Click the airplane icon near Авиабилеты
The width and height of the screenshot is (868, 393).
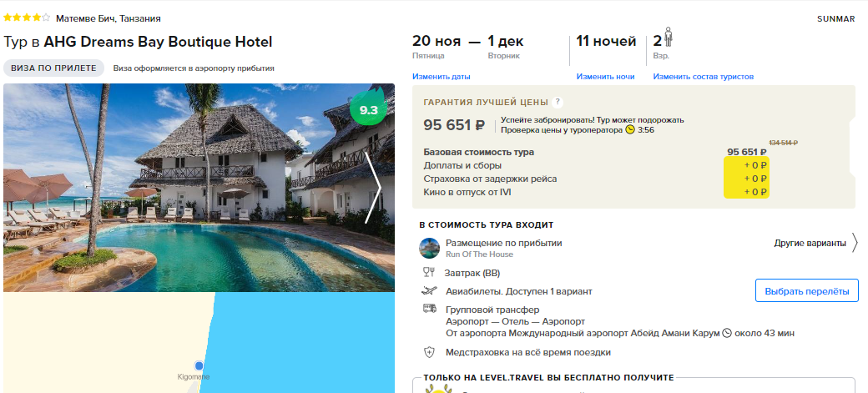(428, 290)
